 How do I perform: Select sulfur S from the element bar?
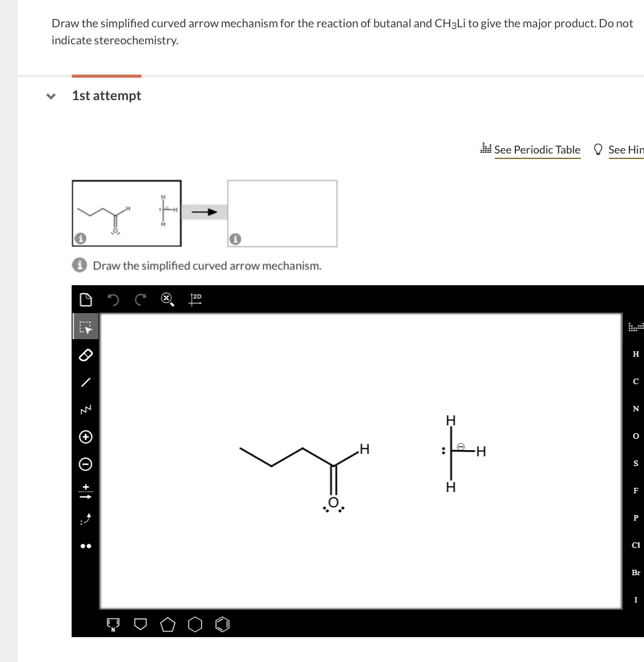(636, 463)
